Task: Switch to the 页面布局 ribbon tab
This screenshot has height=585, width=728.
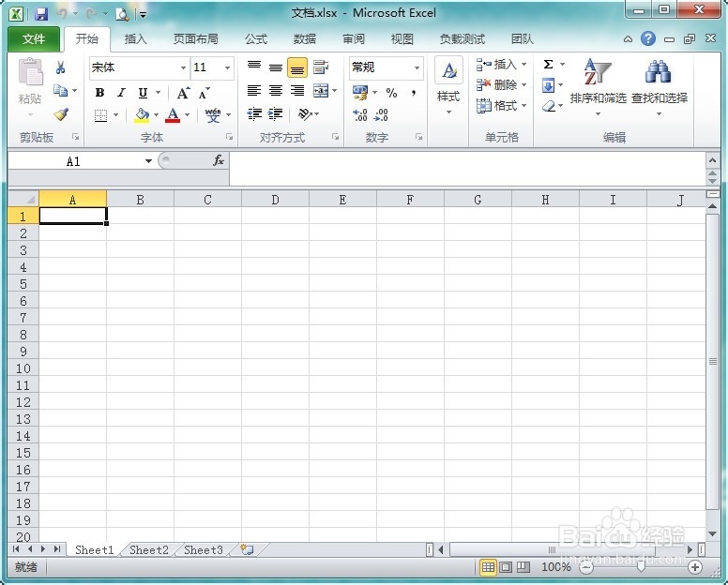Action: tap(195, 39)
